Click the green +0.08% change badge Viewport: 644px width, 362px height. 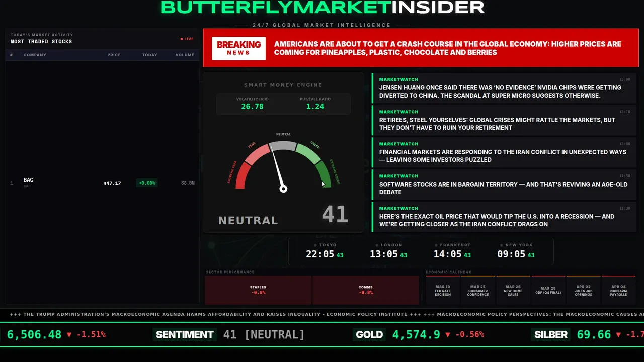pos(147,183)
